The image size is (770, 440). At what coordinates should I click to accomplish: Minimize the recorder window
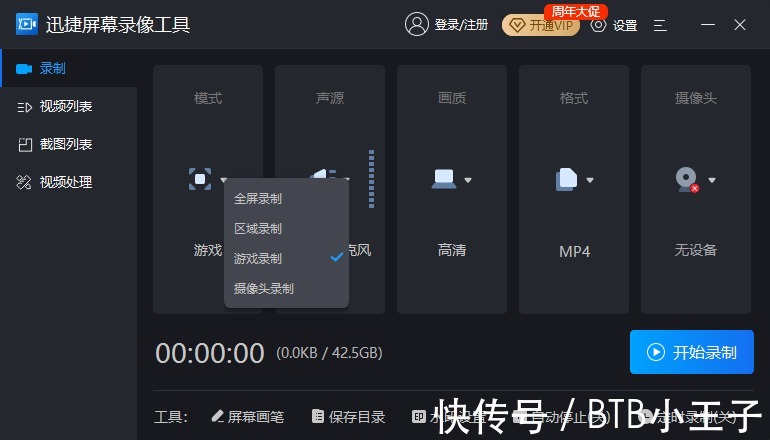[x=708, y=25]
